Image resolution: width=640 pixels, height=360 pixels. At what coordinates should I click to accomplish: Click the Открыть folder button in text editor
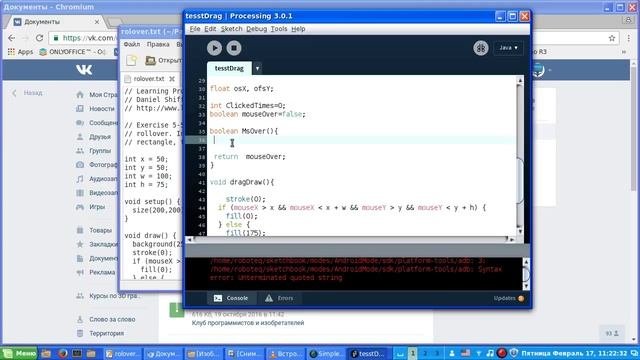[163, 60]
